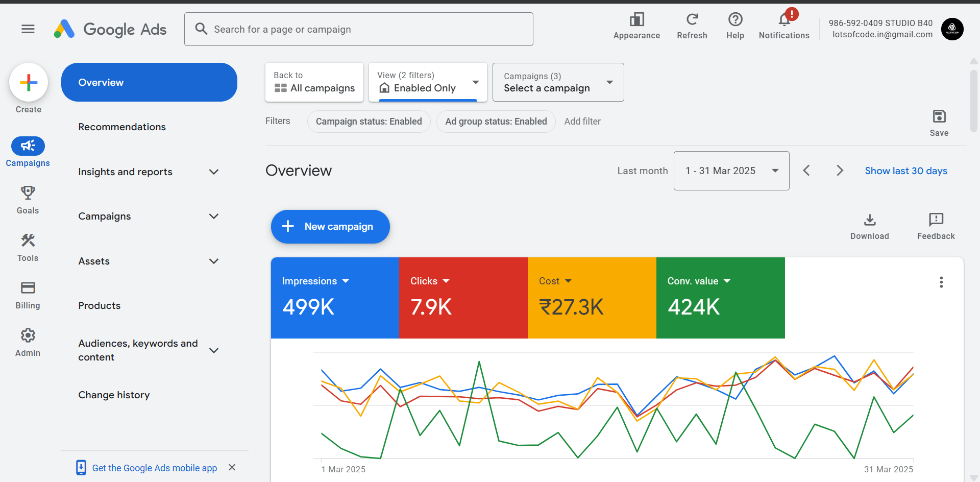Open Change history menu item
The width and height of the screenshot is (980, 482).
point(114,395)
